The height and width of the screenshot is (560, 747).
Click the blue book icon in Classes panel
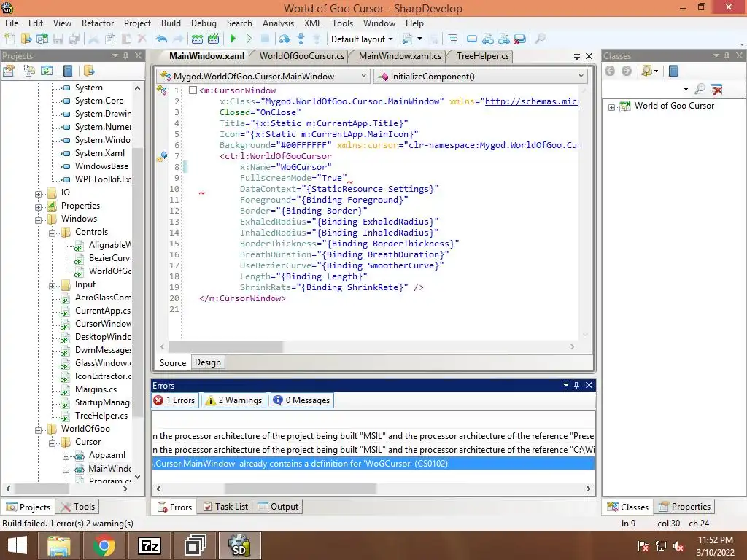point(673,71)
